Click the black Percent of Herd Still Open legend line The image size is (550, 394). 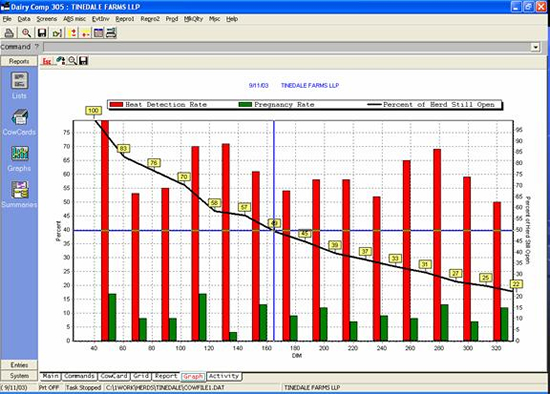click(374, 105)
